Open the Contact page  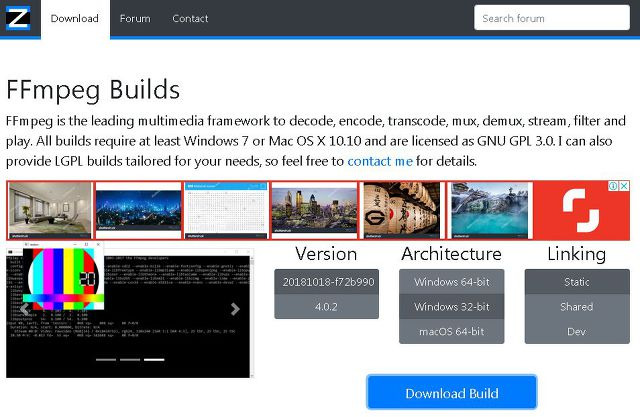(x=190, y=18)
